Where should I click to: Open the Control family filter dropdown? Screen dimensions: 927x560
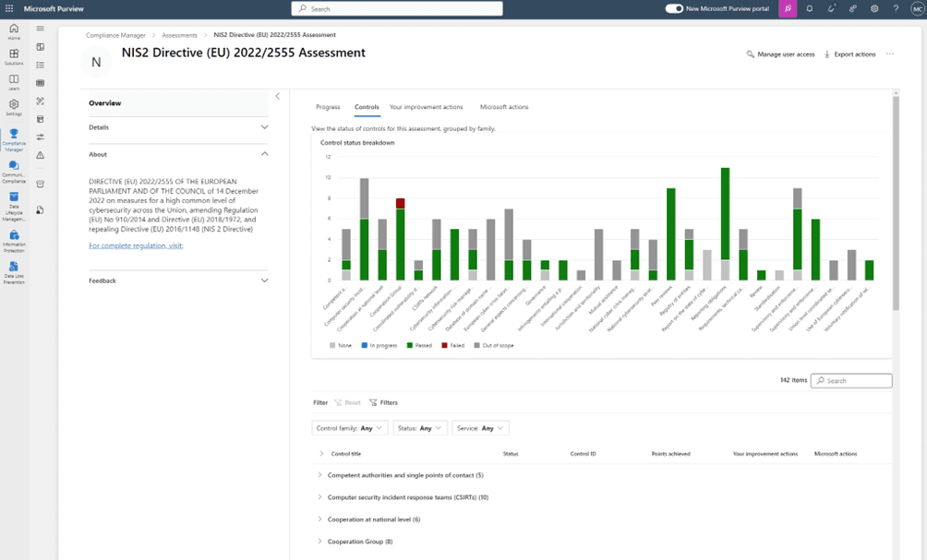pos(349,428)
